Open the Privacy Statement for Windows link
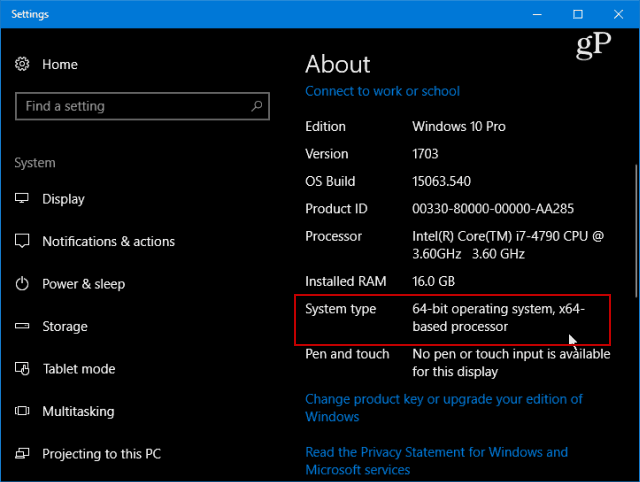 (x=436, y=461)
